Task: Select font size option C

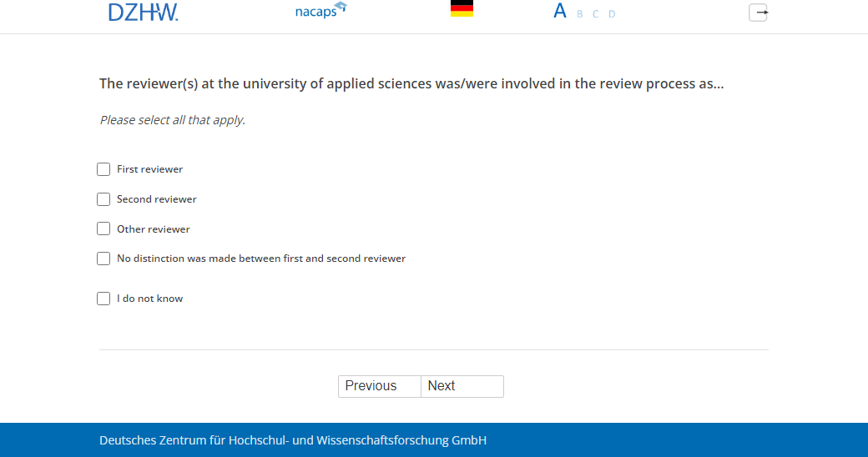Action: (596, 14)
